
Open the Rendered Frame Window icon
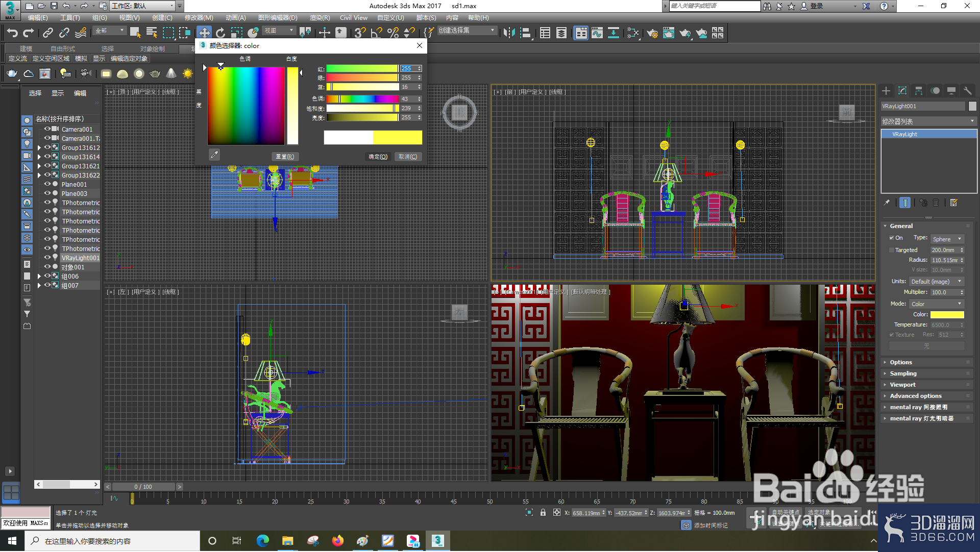(669, 33)
